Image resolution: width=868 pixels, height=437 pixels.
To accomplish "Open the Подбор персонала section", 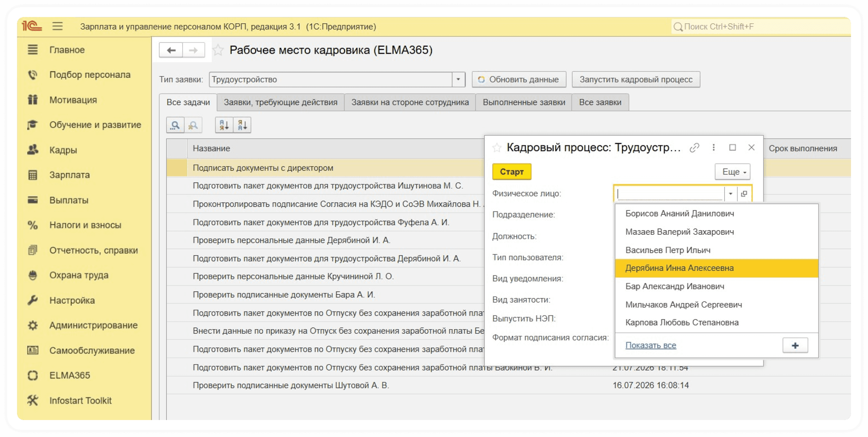I will pyautogui.click(x=90, y=75).
